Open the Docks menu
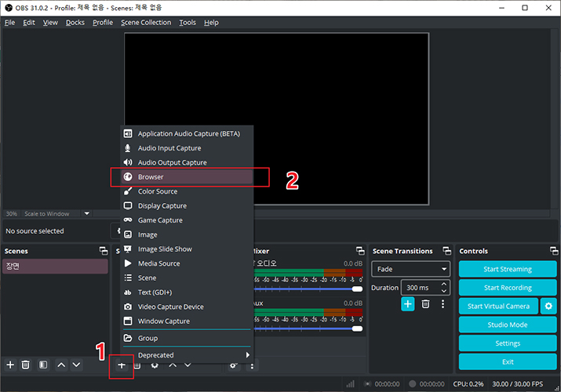Image resolution: width=561 pixels, height=392 pixels. [x=75, y=23]
